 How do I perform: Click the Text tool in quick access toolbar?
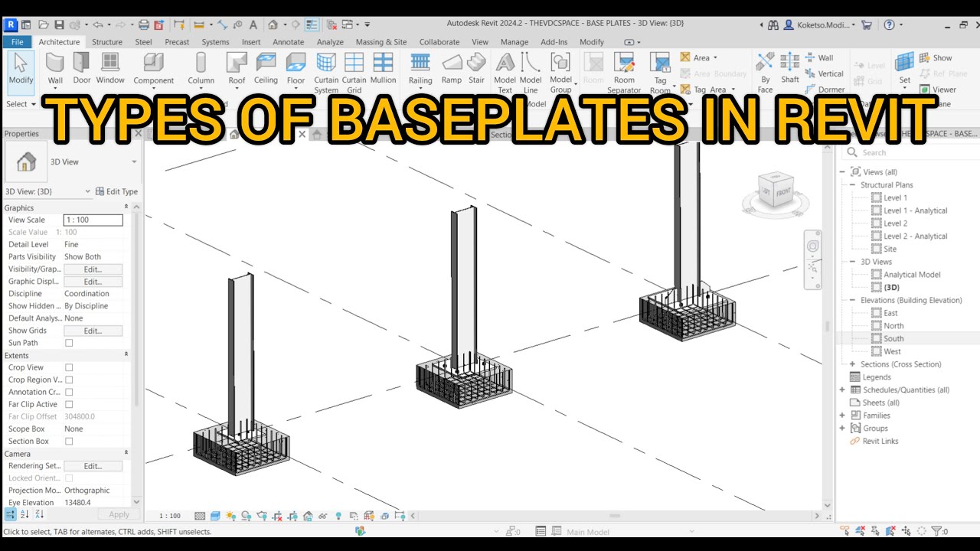253,24
